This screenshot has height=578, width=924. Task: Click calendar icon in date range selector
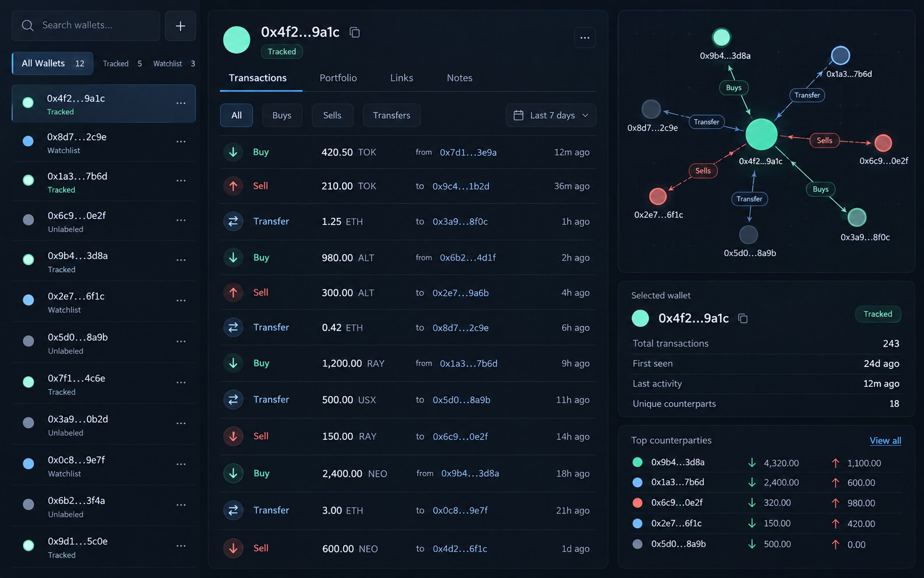[x=519, y=115]
